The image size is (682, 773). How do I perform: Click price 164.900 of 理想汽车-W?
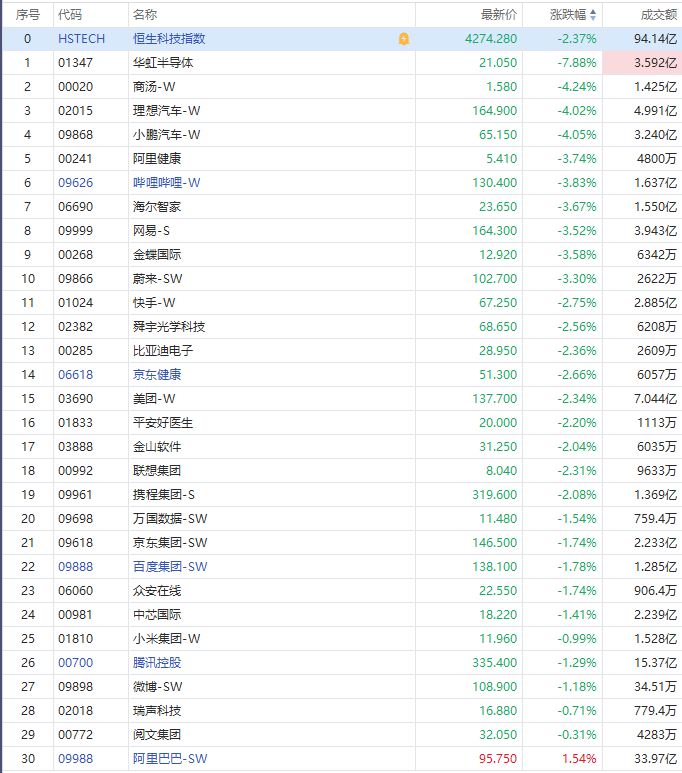point(495,111)
